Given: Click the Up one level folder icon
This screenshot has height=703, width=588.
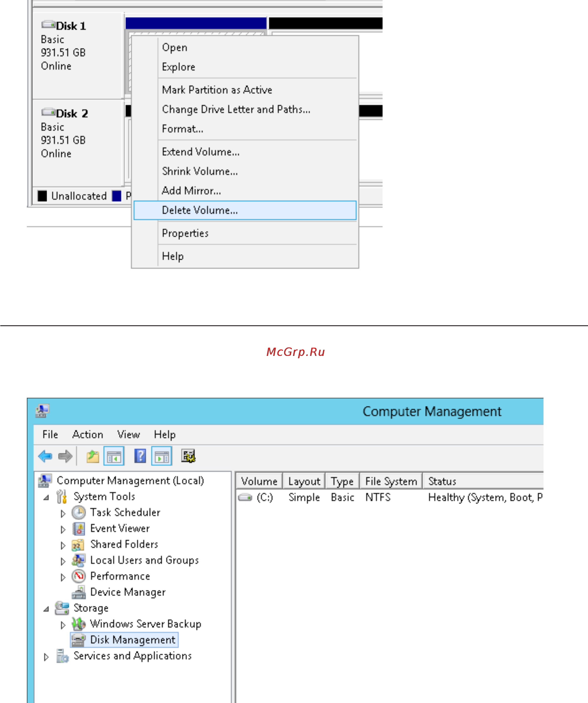Looking at the screenshot, I should (x=93, y=456).
